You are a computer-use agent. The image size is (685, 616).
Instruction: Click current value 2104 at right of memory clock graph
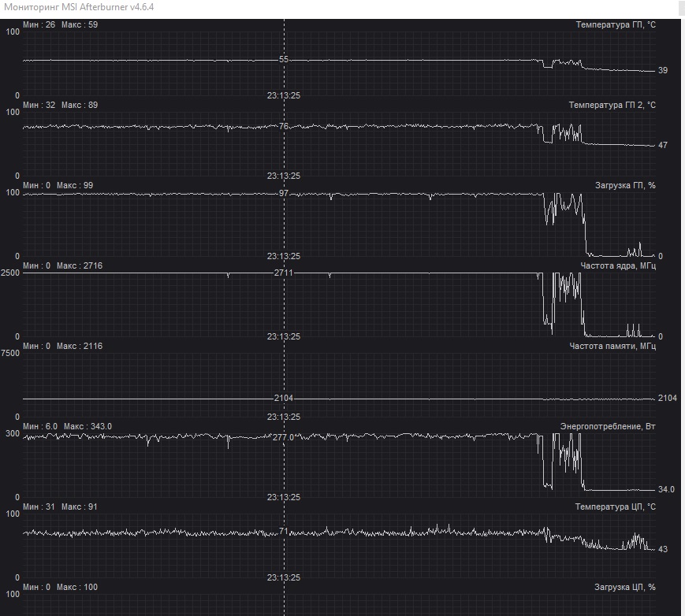point(668,398)
